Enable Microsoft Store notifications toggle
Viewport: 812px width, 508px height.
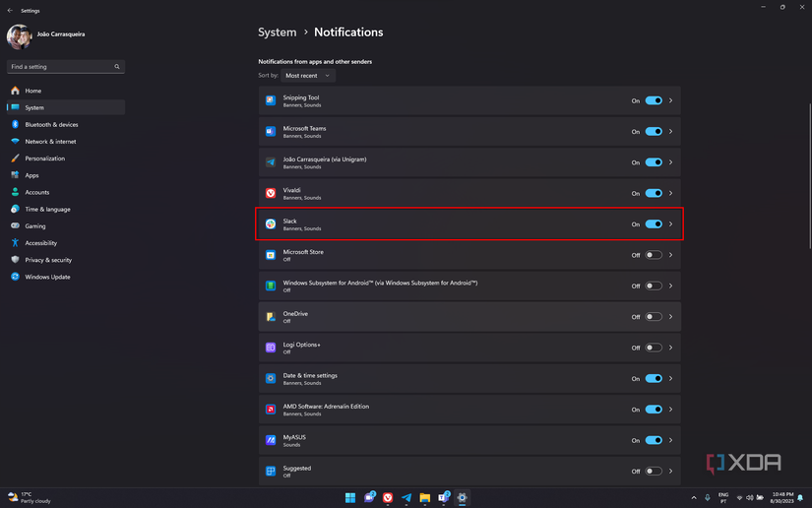tap(654, 255)
